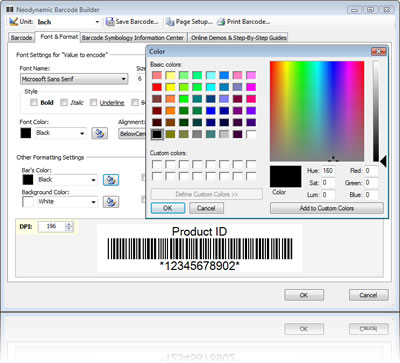This screenshot has width=400, height=363.
Task: Open the Bar's Color dropdown
Action: coord(93,180)
